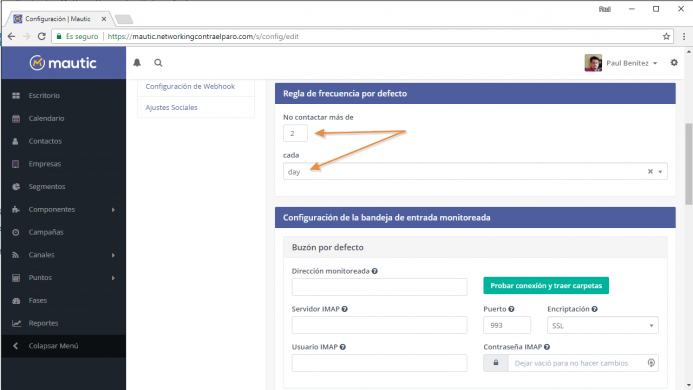Click the browser address bar URL
The image size is (693, 390).
(x=203, y=36)
